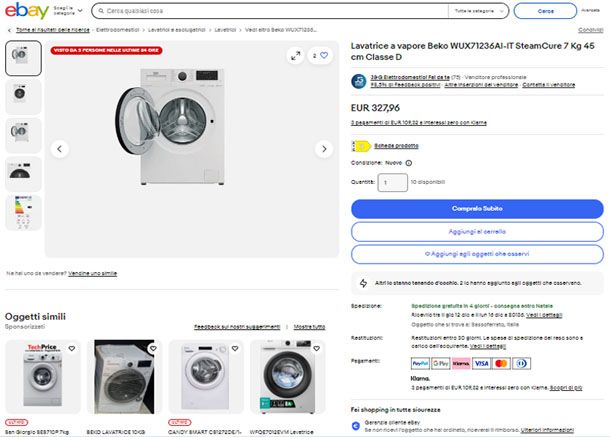Viewport: 610px width, 437px height.
Task: Open shipping 'Vedi i dettagli' link
Action: 544,315
